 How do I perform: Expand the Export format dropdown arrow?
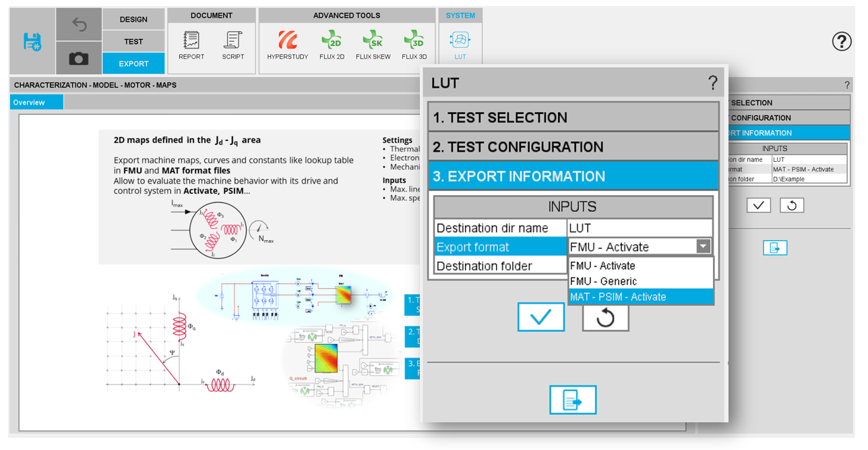click(703, 247)
